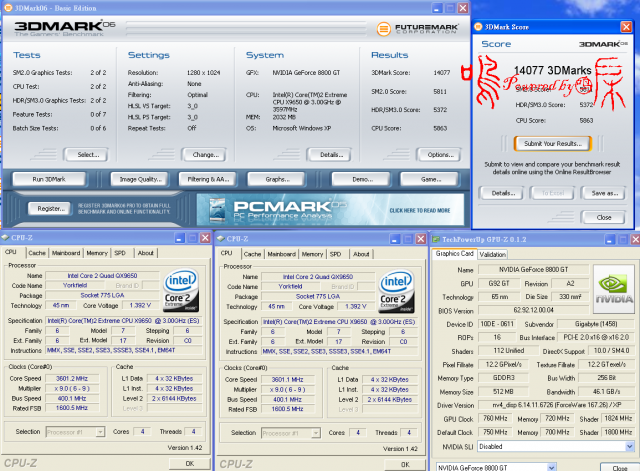
Task: Switch to Mainboard tab in left CPU-Z
Action: (66, 253)
